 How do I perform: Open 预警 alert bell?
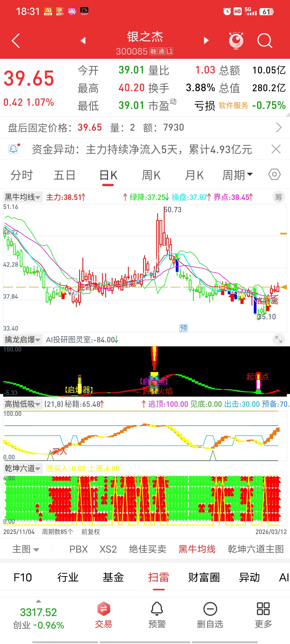tap(157, 615)
